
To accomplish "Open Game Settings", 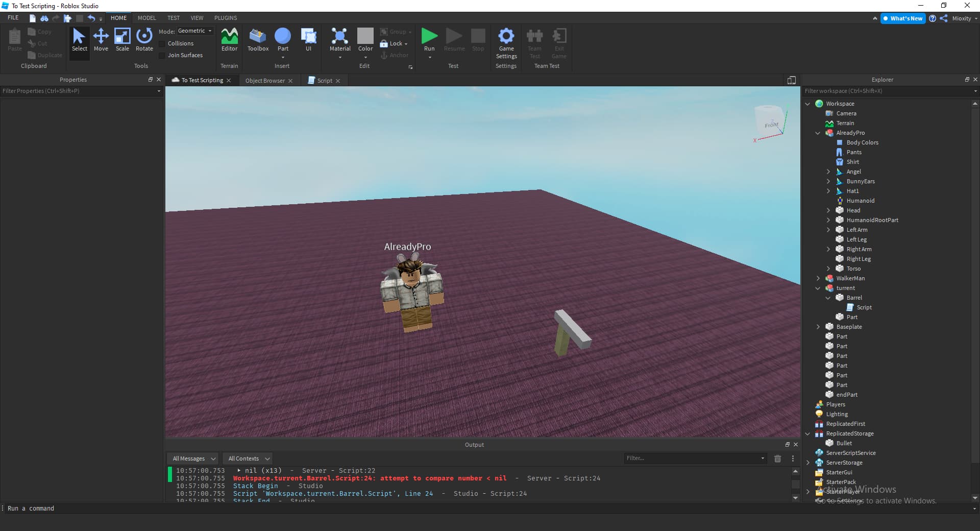I will coord(506,43).
